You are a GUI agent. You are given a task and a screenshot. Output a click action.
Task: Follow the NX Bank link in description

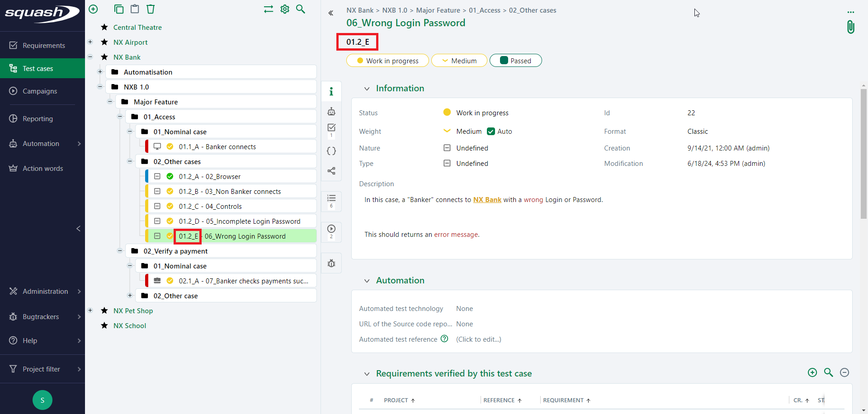click(487, 200)
